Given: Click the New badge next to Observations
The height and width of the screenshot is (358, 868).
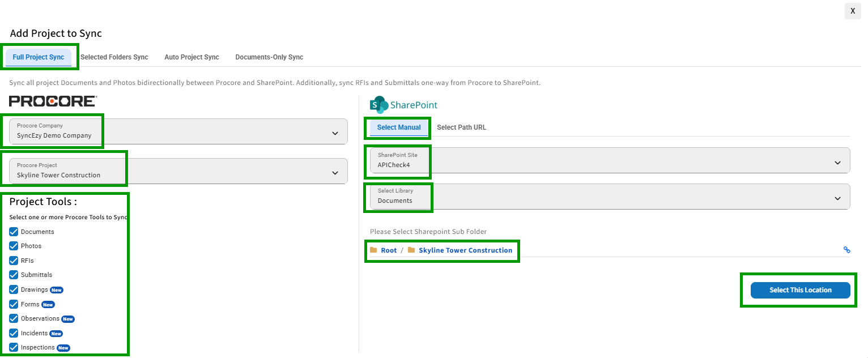Looking at the screenshot, I should [68, 319].
